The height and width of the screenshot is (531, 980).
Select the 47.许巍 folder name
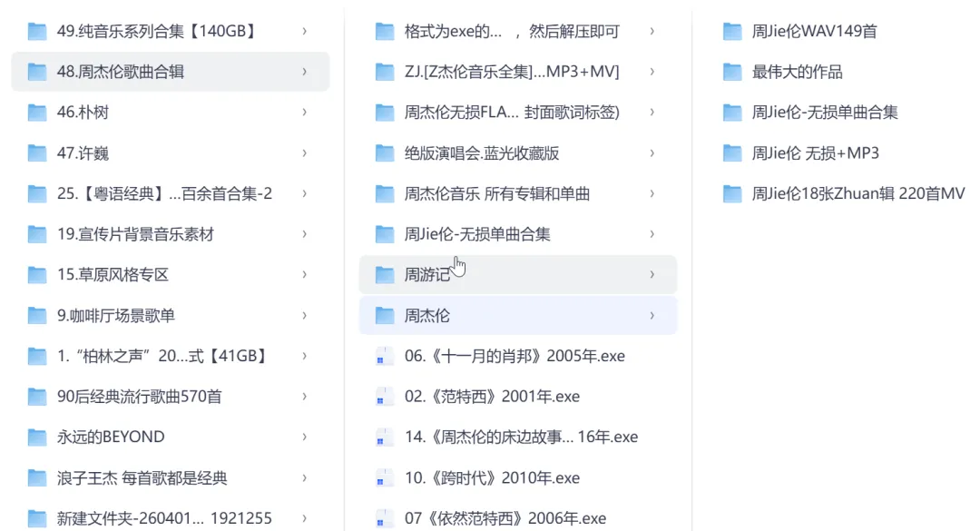(83, 153)
